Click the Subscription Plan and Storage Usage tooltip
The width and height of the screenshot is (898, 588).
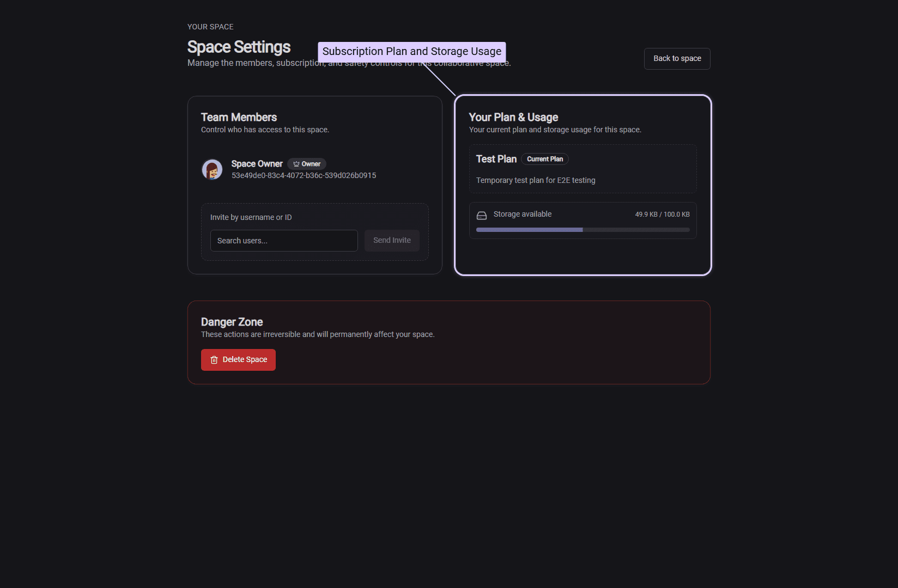coord(411,51)
